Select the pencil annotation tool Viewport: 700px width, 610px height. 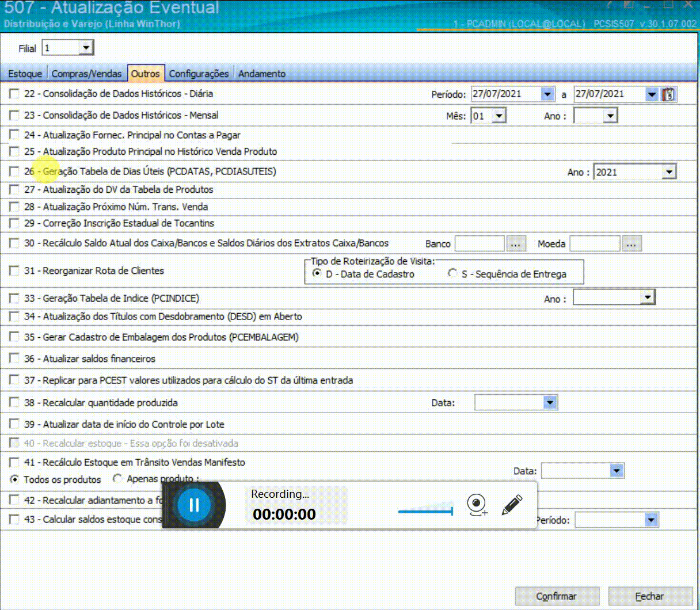(x=511, y=505)
